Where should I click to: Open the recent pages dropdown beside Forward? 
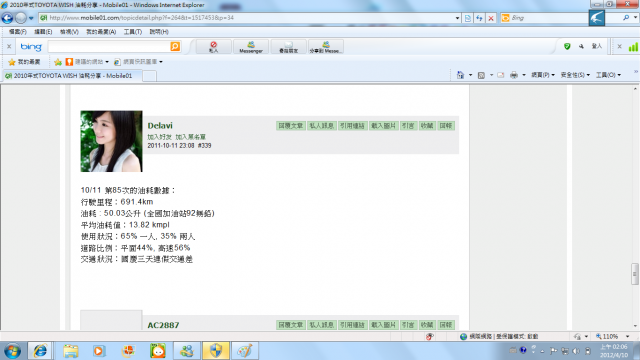(31, 18)
